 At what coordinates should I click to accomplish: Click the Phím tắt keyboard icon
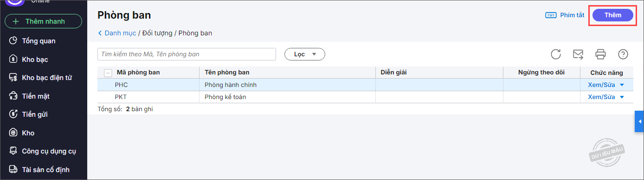click(551, 15)
